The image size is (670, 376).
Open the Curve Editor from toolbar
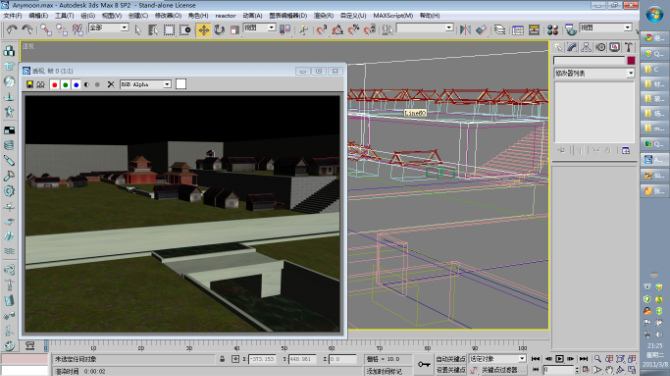[518, 30]
